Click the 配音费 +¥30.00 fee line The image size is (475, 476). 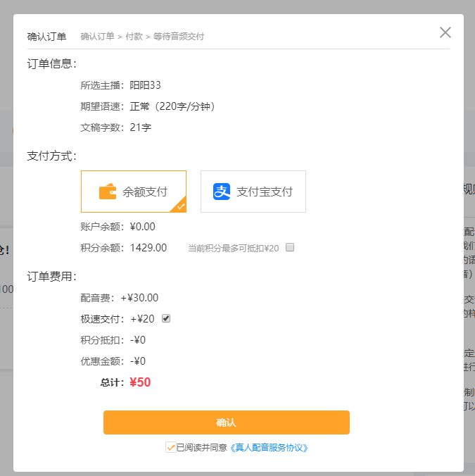coord(120,298)
